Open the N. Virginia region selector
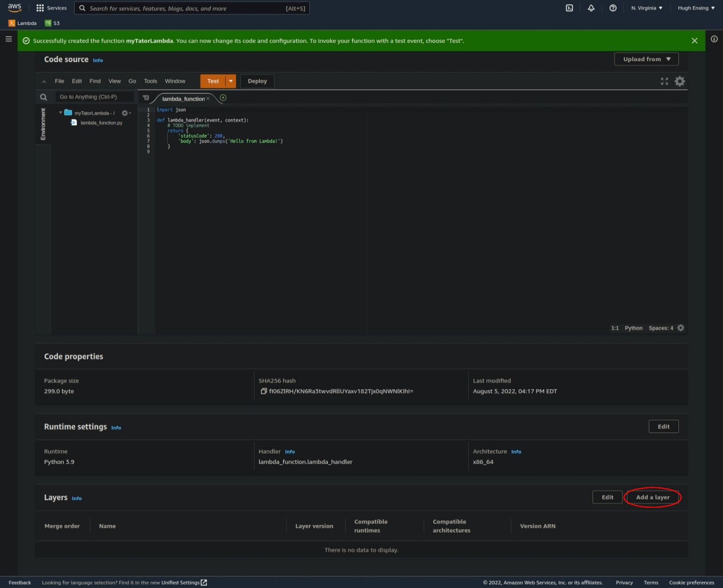Image resolution: width=723 pixels, height=588 pixels. 646,8
